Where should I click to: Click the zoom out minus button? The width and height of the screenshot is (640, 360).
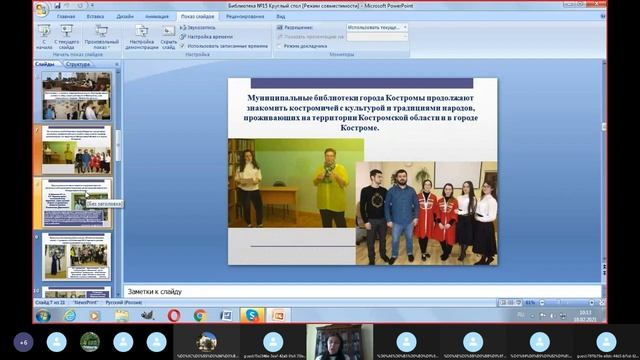coord(542,302)
